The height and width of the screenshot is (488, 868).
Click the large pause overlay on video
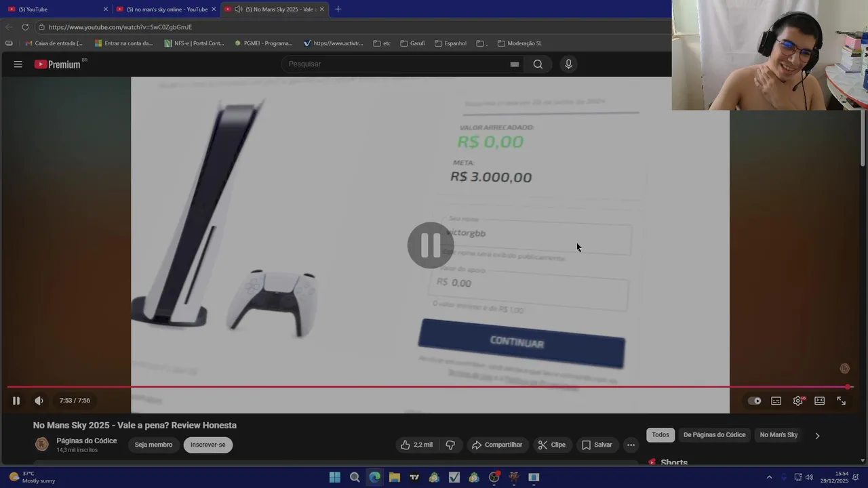click(431, 245)
